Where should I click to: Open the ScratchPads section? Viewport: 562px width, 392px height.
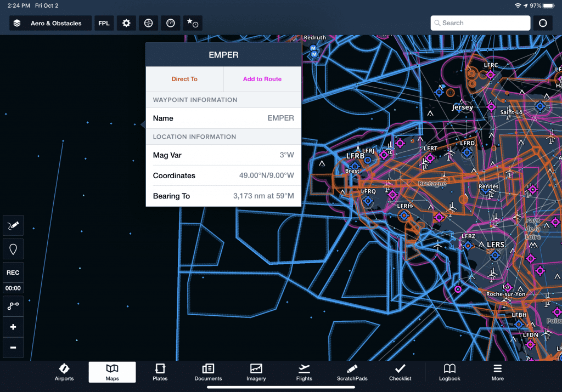click(x=352, y=372)
